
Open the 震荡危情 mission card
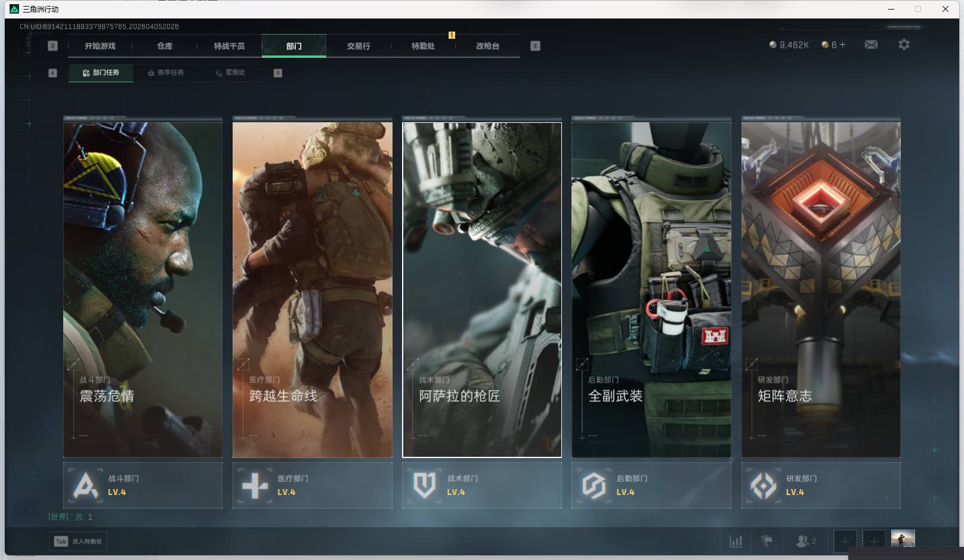point(143,290)
